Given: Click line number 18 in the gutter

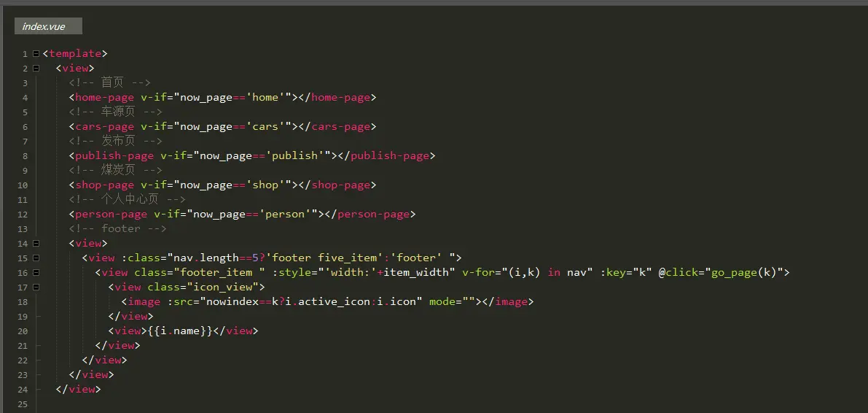Looking at the screenshot, I should [x=23, y=302].
